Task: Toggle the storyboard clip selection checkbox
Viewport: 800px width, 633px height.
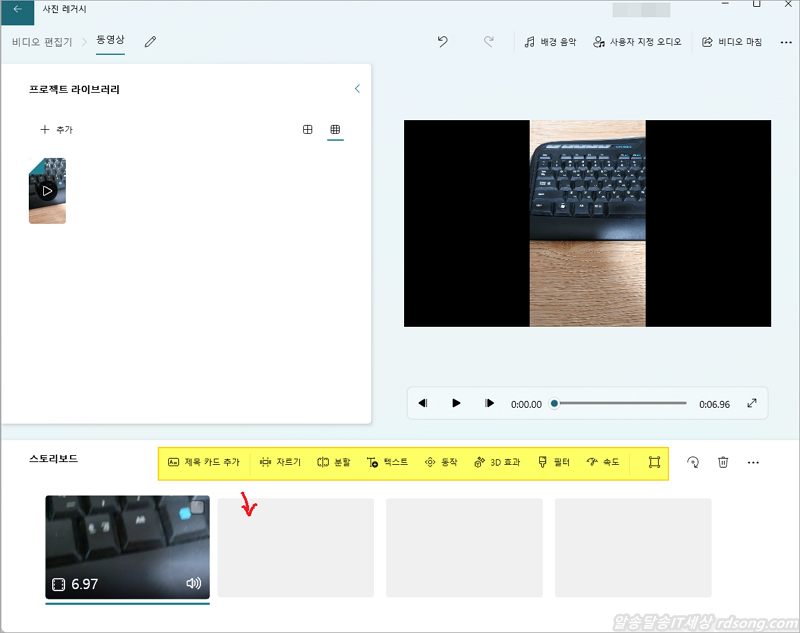Action: click(x=197, y=508)
